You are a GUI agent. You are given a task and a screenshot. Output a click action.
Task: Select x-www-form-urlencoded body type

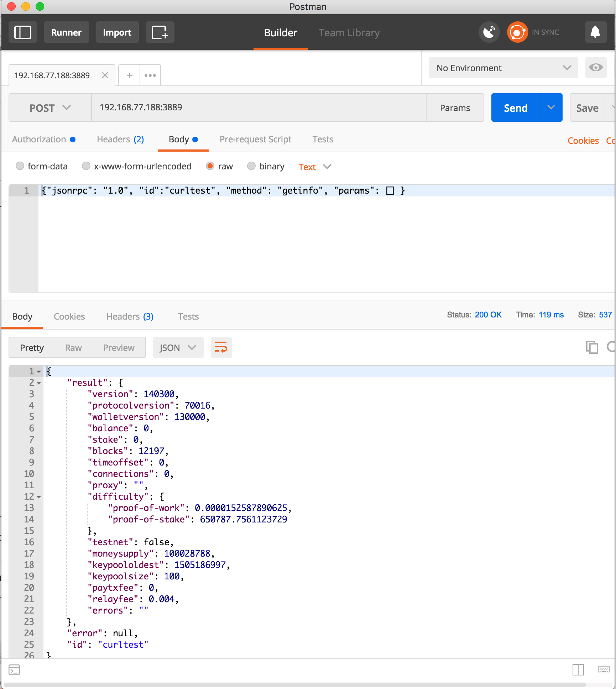point(86,166)
